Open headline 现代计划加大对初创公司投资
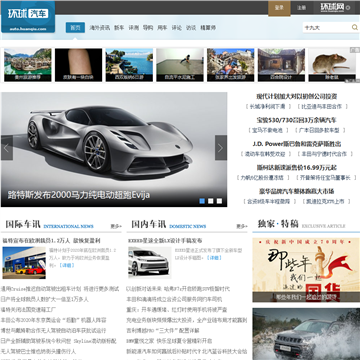Viewport: 360px width, 360px height. pos(297,96)
